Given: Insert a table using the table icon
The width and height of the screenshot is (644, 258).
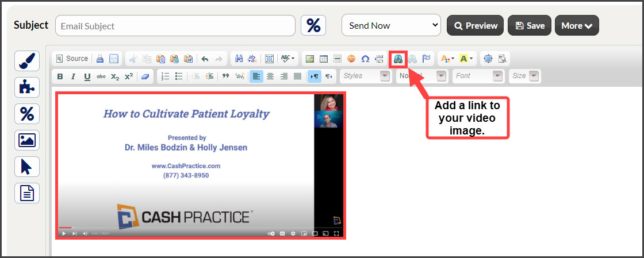Looking at the screenshot, I should point(324,59).
